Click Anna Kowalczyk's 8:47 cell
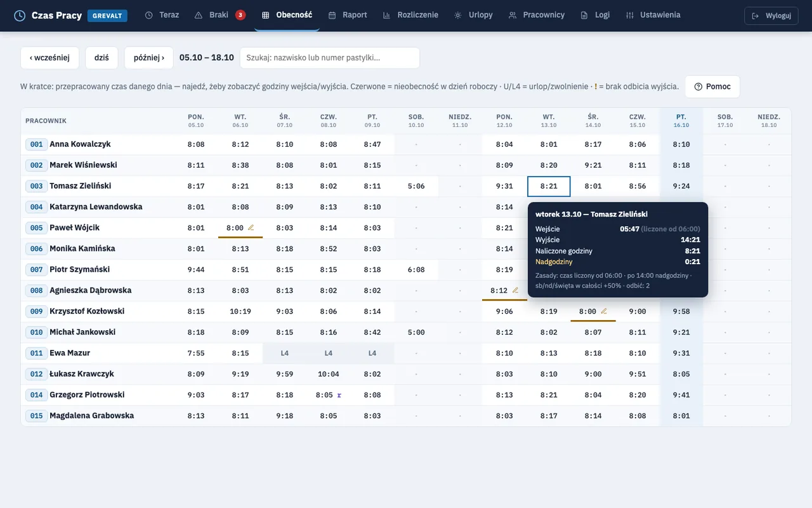Screen dimensions: 812x508 [372, 145]
